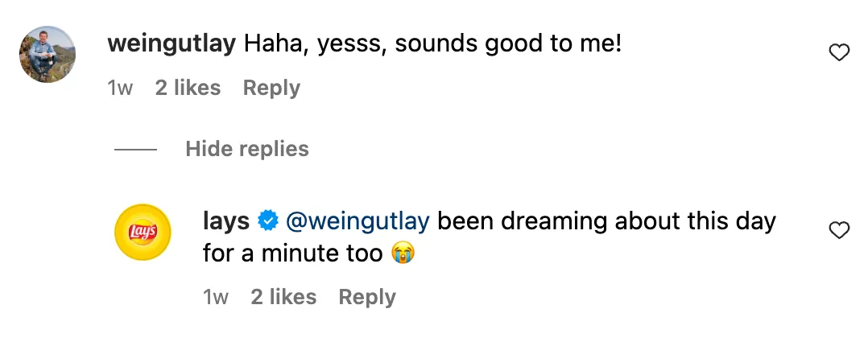This screenshot has height=346, width=868.
Task: Click the blue verified badge next to lays
Action: pyautogui.click(x=267, y=220)
